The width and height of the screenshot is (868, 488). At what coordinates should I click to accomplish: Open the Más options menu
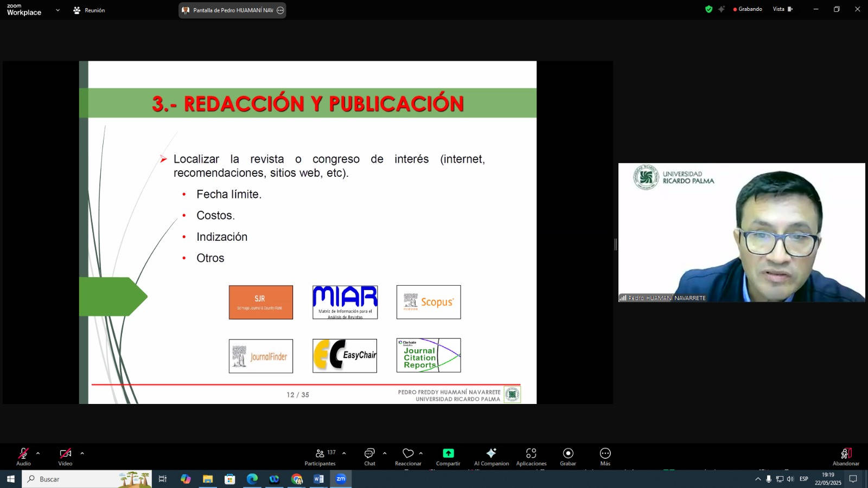point(605,457)
